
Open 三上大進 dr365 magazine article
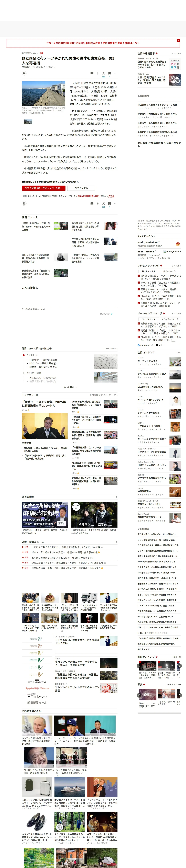[x=77, y=642]
